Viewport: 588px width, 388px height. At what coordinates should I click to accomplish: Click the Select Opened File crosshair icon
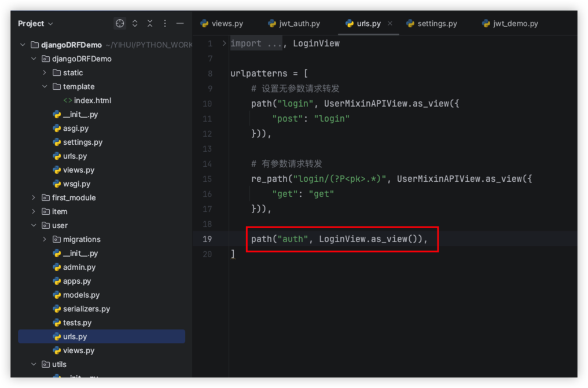point(120,24)
